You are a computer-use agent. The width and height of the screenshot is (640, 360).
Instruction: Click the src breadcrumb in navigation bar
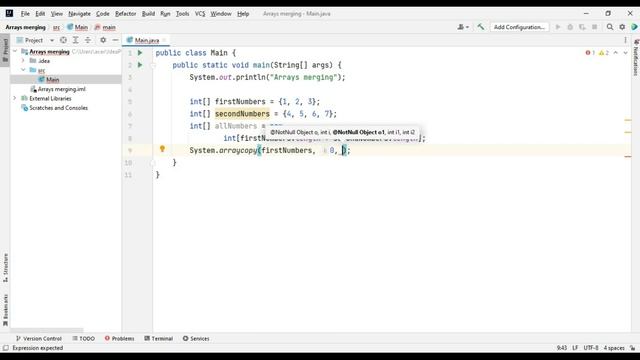[x=56, y=27]
